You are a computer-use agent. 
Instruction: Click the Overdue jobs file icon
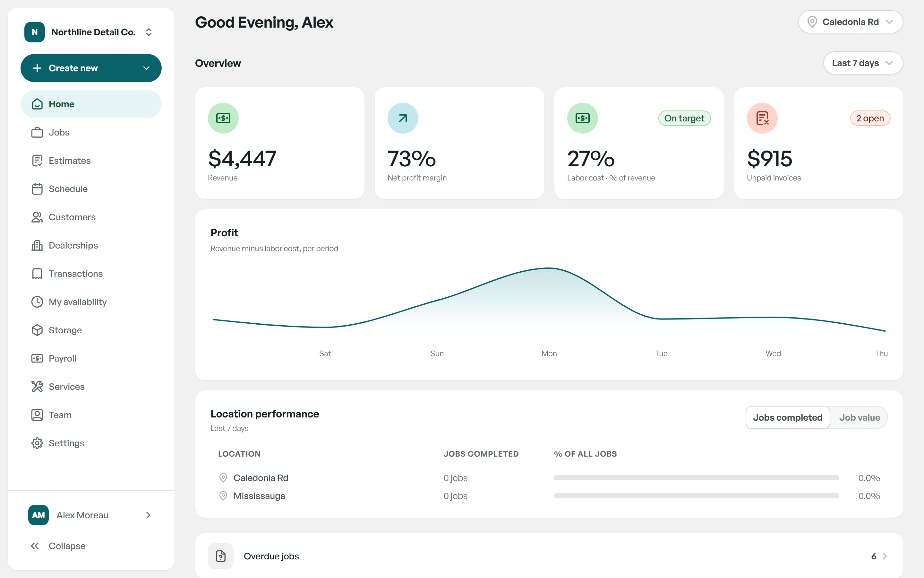(221, 556)
